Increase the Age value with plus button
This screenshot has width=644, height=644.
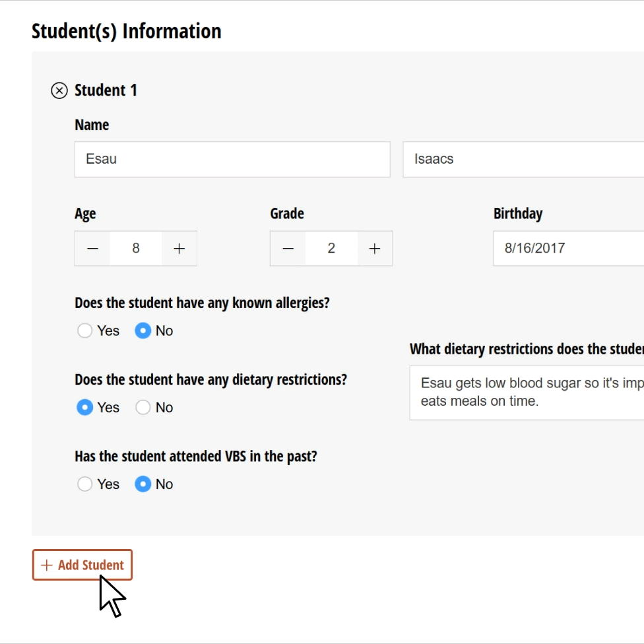179,249
